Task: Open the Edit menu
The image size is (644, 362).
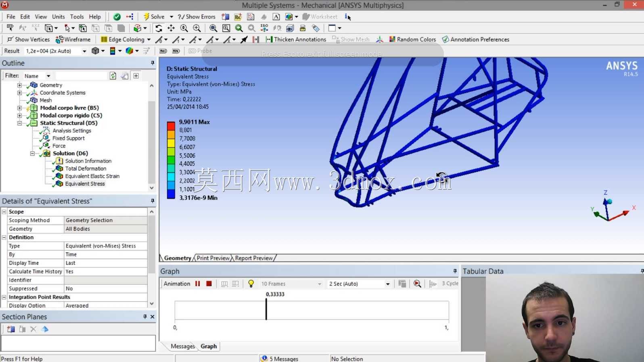Action: (x=25, y=17)
